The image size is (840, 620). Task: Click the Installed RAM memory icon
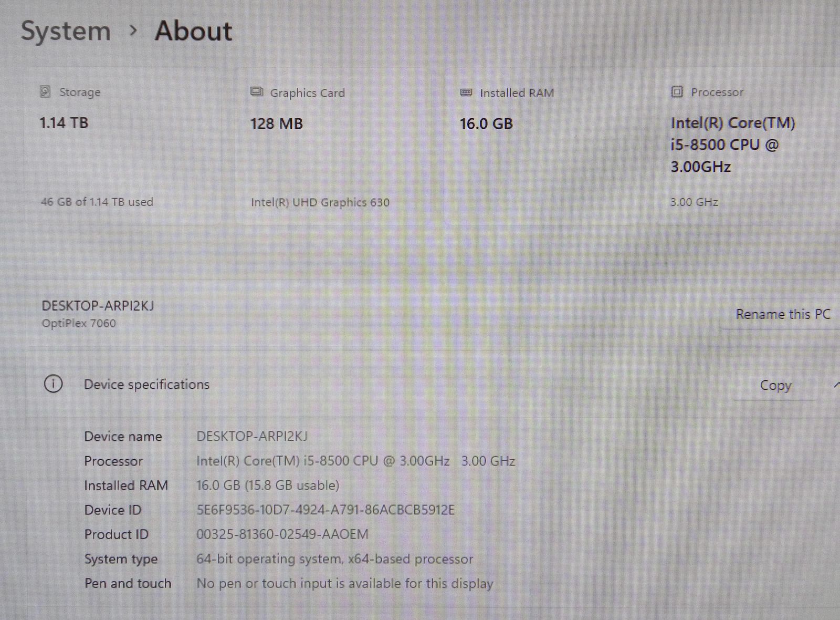tap(466, 93)
